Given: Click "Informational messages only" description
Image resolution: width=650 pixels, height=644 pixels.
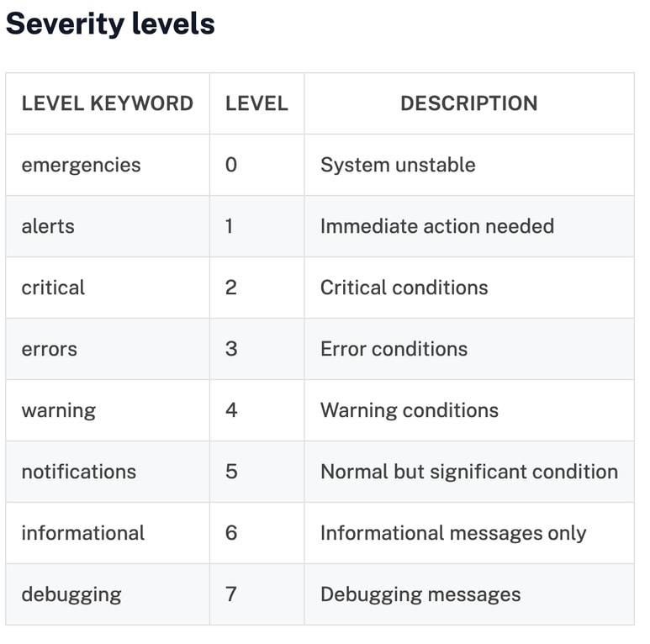Looking at the screenshot, I should (453, 533).
